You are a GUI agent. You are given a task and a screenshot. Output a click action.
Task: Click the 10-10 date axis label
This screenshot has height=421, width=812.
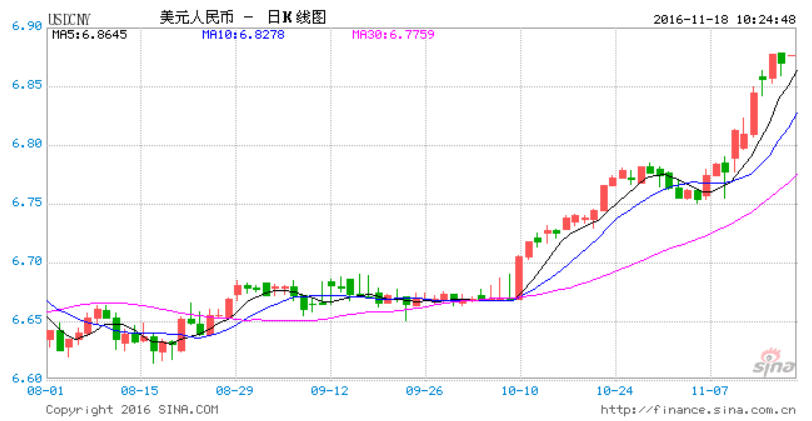tap(520, 392)
